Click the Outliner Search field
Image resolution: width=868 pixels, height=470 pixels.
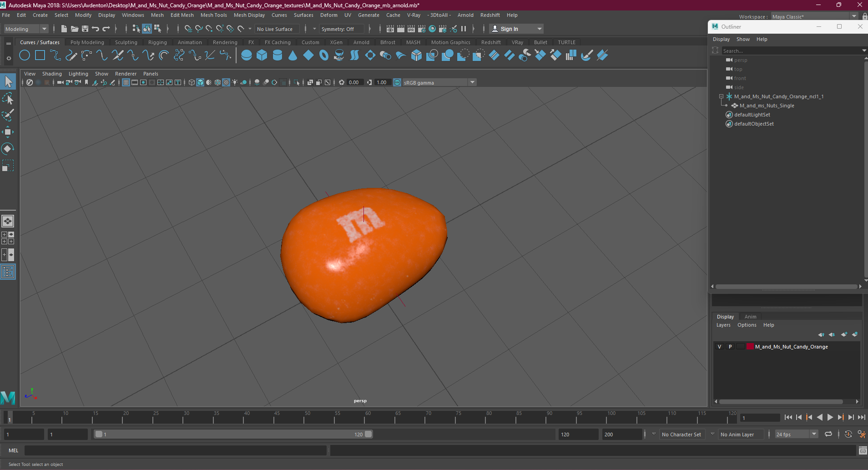792,51
